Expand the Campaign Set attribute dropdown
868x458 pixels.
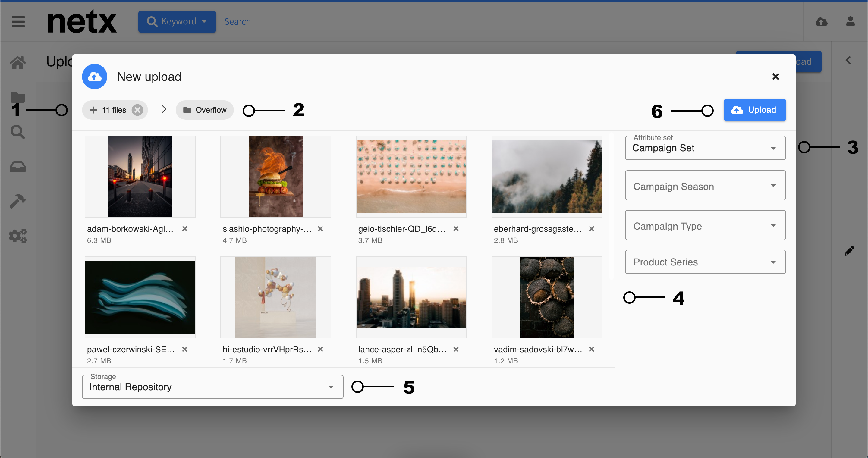pos(705,148)
